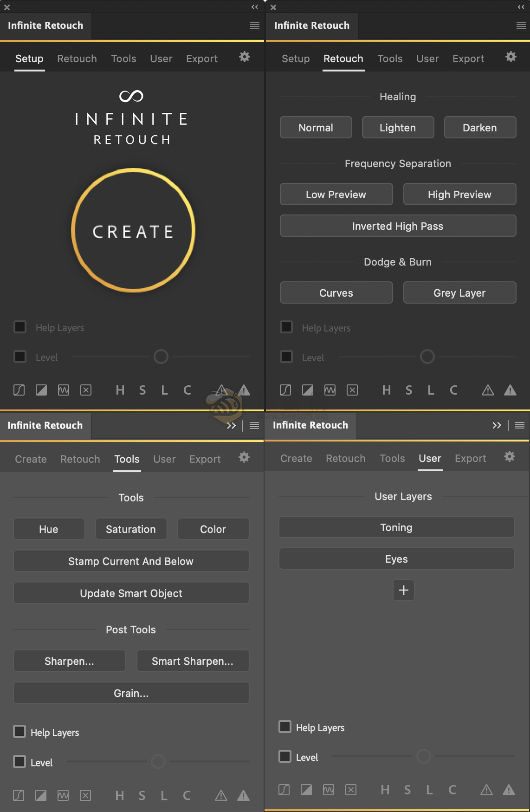Switch to Export tab in Setup panel
Viewport: 530px width, 812px height.
[x=202, y=58]
